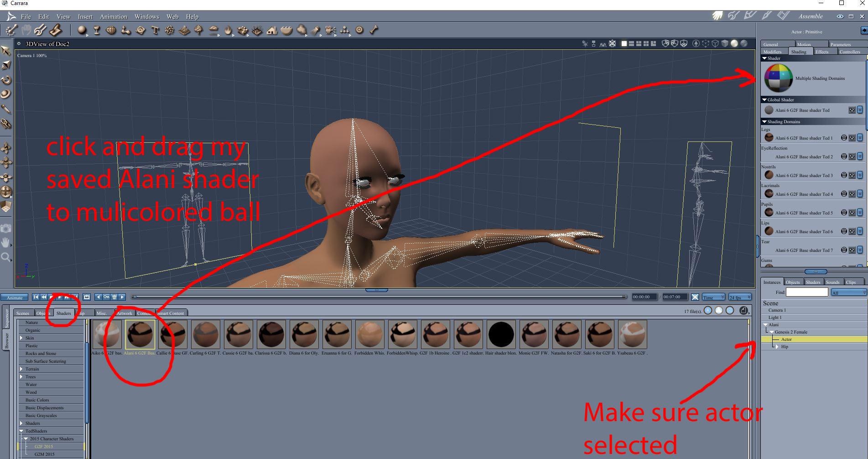This screenshot has width=868, height=459.
Task: Select the Alani 6 G2F shader thumbnail
Action: coord(140,334)
